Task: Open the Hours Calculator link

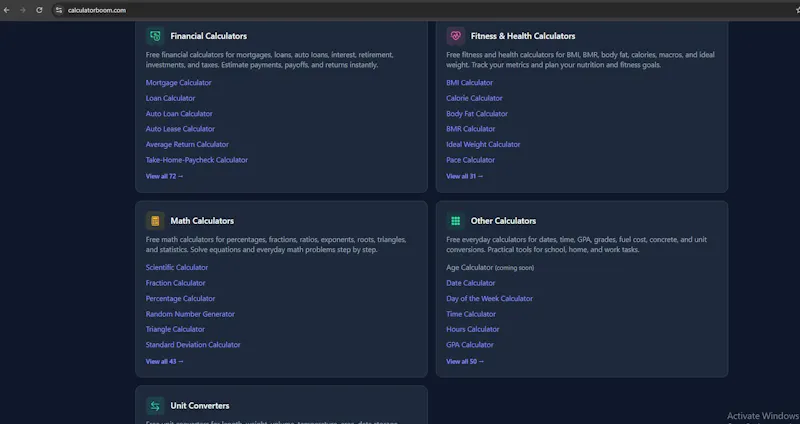Action: [472, 329]
